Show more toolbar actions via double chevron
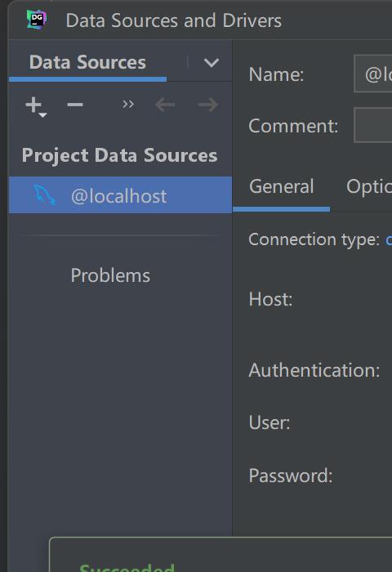Image resolution: width=392 pixels, height=572 pixels. [128, 105]
